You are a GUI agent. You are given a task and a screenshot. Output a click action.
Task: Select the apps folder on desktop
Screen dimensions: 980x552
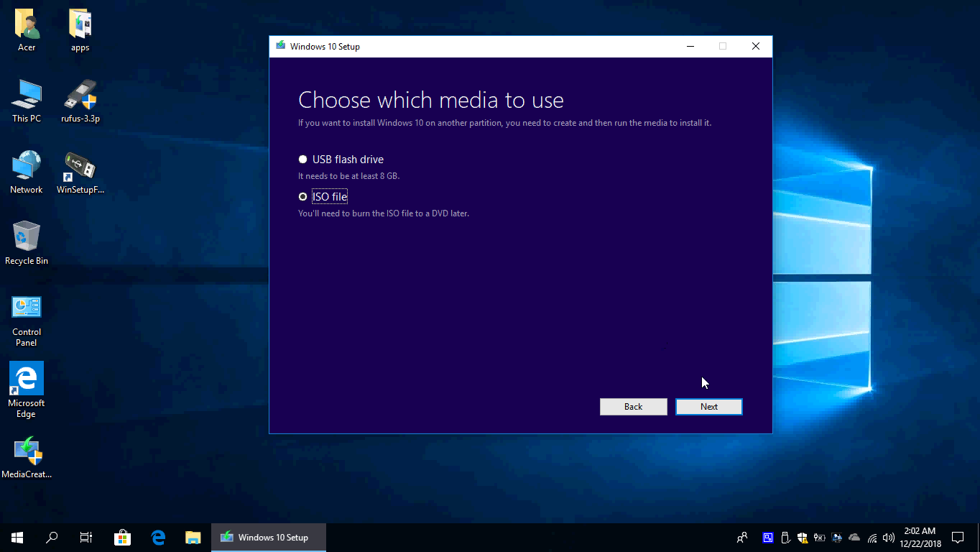pyautogui.click(x=80, y=30)
